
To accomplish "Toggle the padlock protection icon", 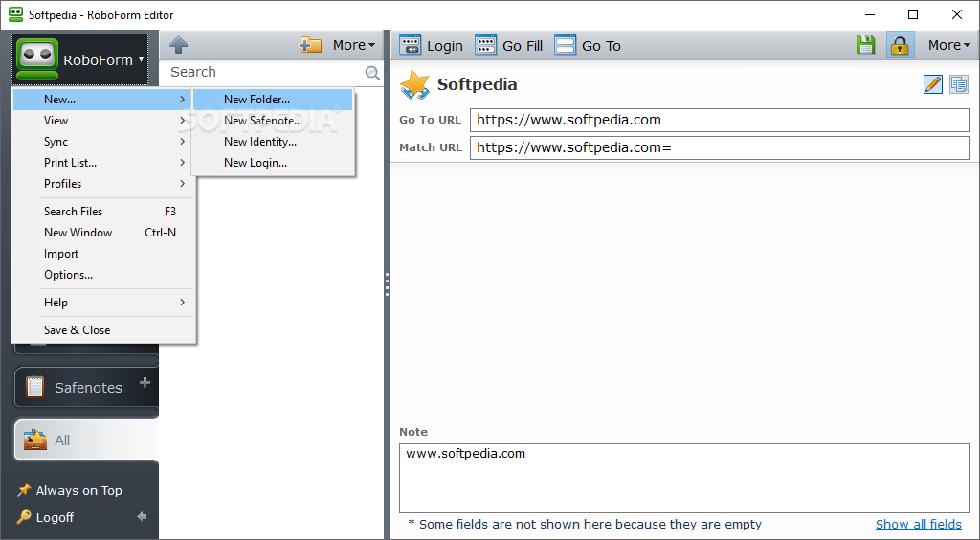I will tap(900, 45).
